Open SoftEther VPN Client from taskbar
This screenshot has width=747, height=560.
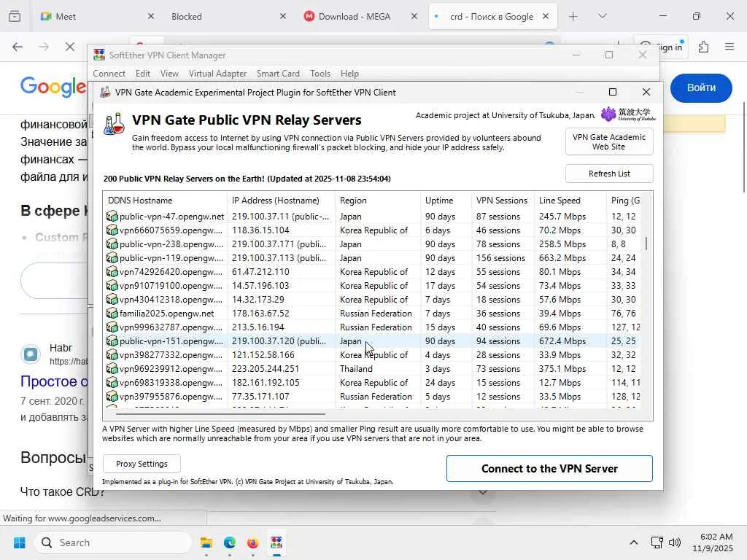[276, 542]
